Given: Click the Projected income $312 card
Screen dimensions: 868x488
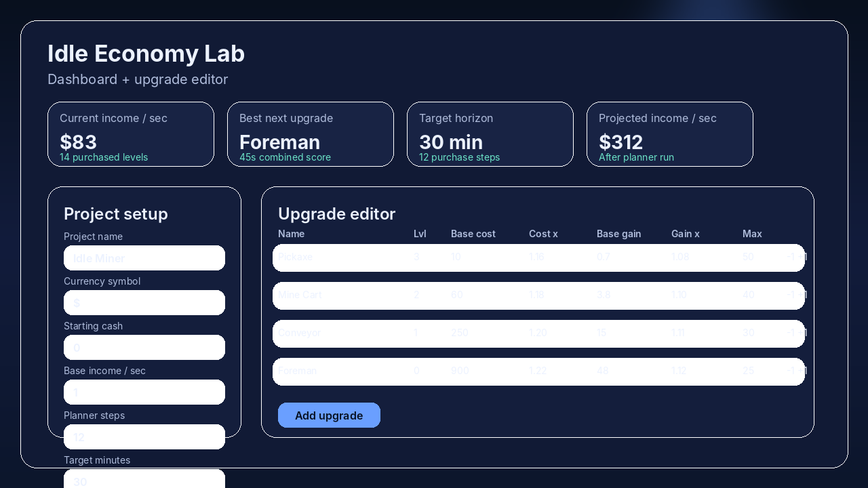Looking at the screenshot, I should click(x=670, y=134).
